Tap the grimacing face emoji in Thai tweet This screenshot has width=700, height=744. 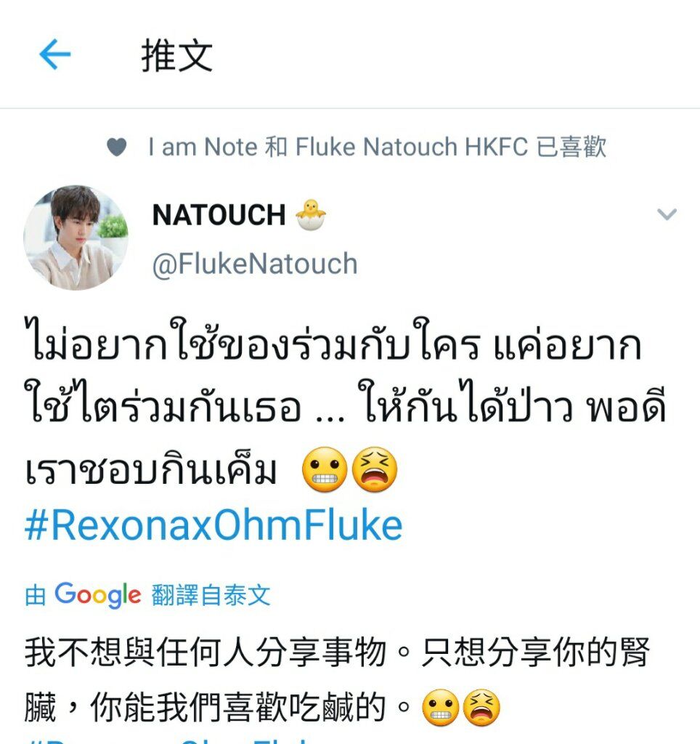tap(325, 469)
